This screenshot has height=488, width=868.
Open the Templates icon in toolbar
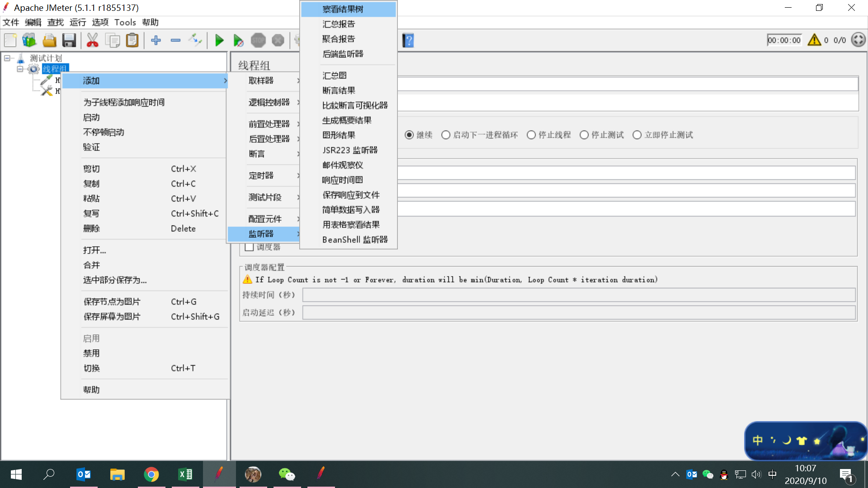click(29, 41)
